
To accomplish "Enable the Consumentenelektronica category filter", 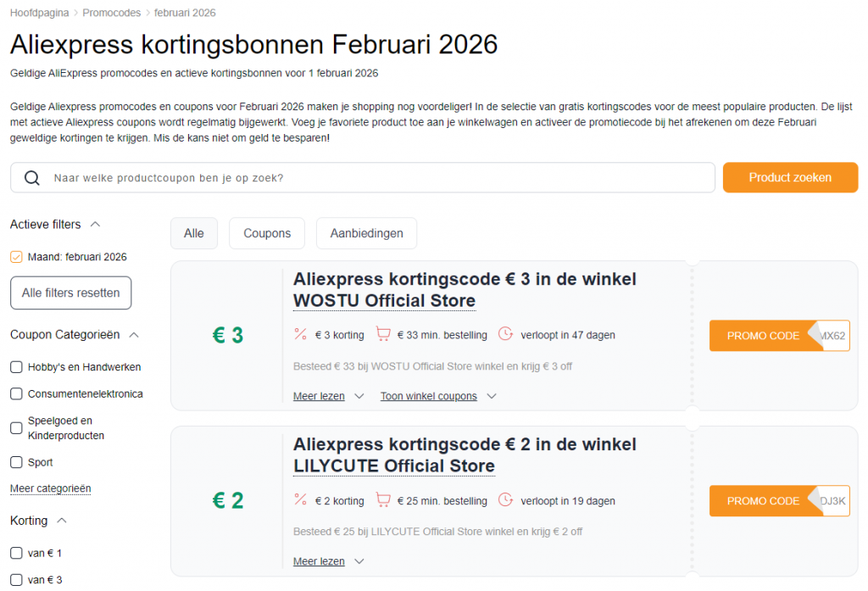I will (x=16, y=393).
